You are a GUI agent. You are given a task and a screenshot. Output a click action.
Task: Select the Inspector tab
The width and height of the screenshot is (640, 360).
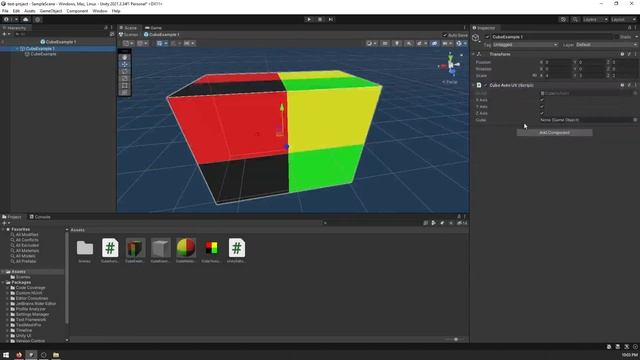(x=484, y=28)
